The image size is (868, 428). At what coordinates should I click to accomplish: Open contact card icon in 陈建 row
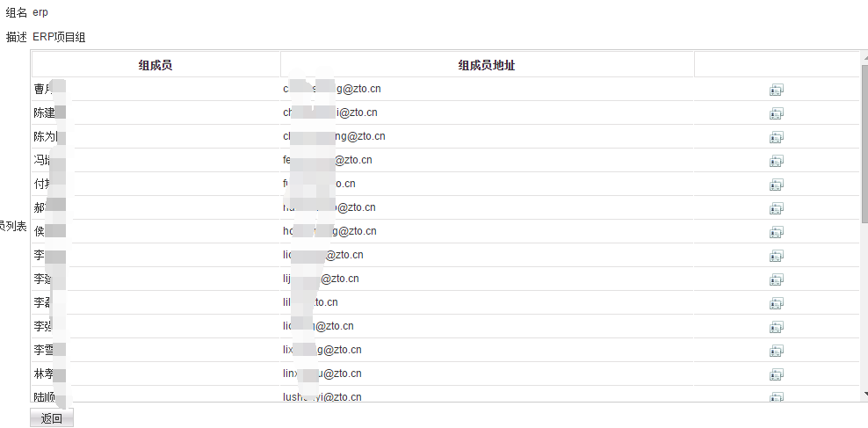(776, 113)
